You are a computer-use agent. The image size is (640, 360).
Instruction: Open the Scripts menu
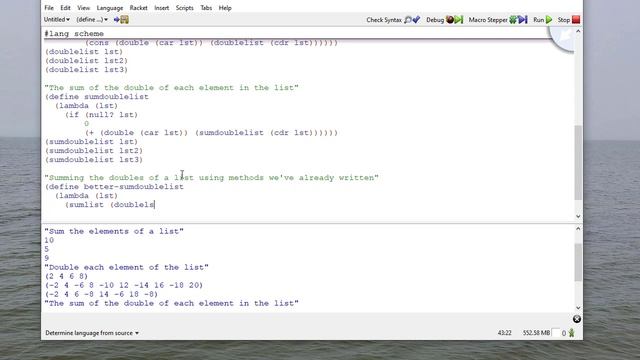184,8
